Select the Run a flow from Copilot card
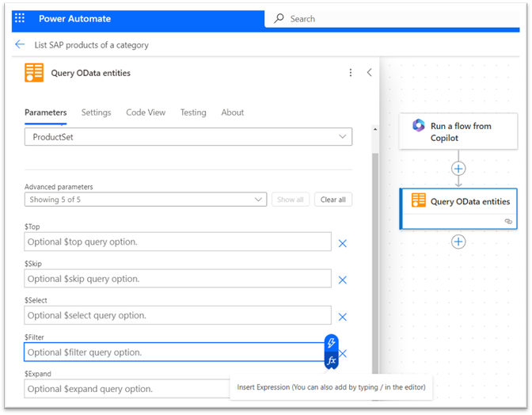The height and width of the screenshot is (415, 532). [x=458, y=131]
